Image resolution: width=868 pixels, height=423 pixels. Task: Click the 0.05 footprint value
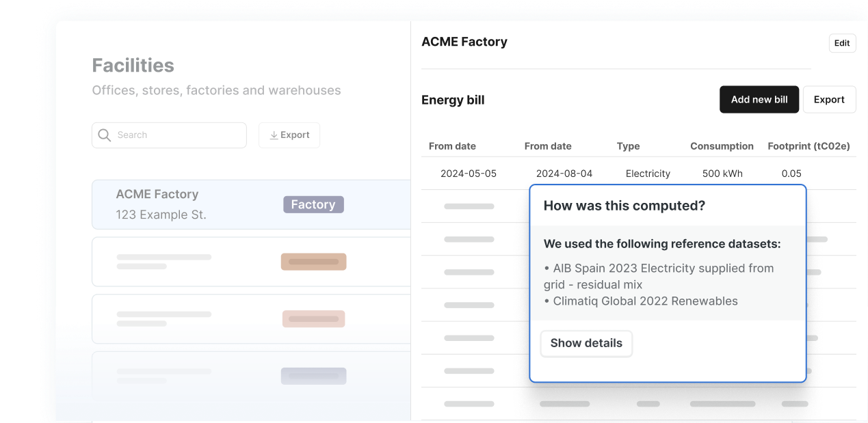pos(791,174)
